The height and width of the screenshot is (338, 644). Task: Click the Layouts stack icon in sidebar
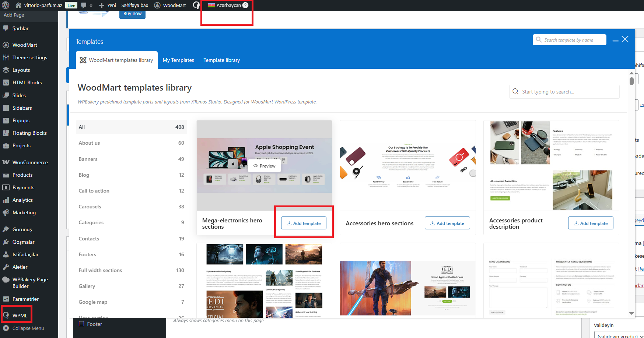tap(6, 70)
